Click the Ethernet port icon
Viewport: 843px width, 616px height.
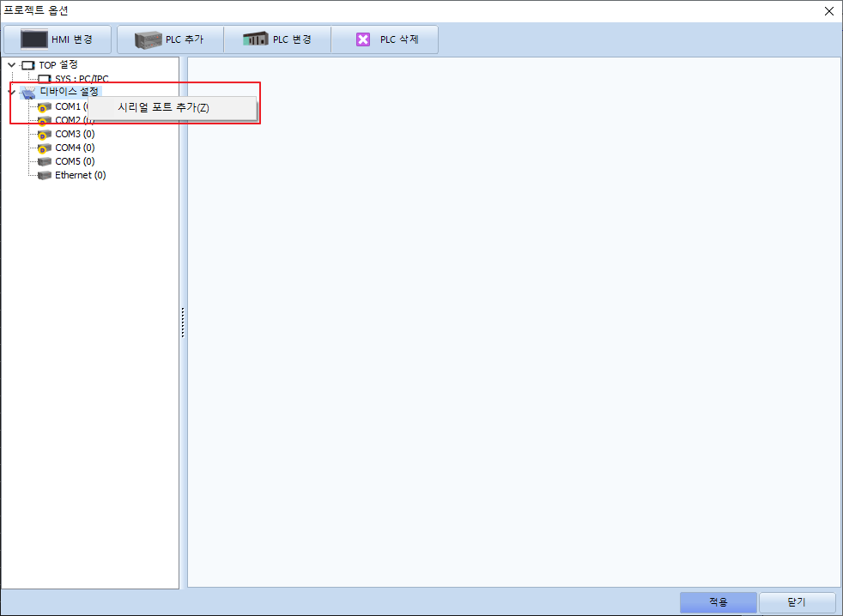44,175
